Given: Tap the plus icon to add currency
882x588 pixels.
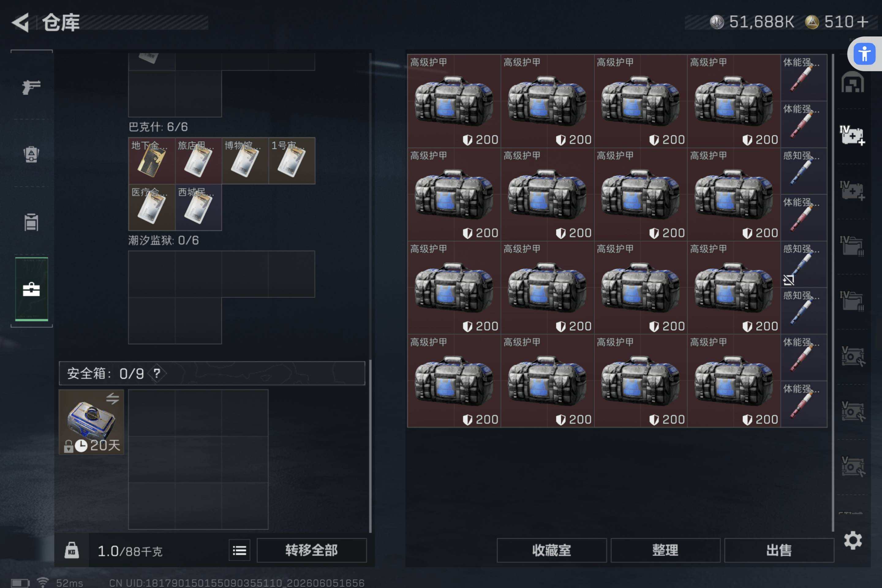Looking at the screenshot, I should pyautogui.click(x=863, y=22).
